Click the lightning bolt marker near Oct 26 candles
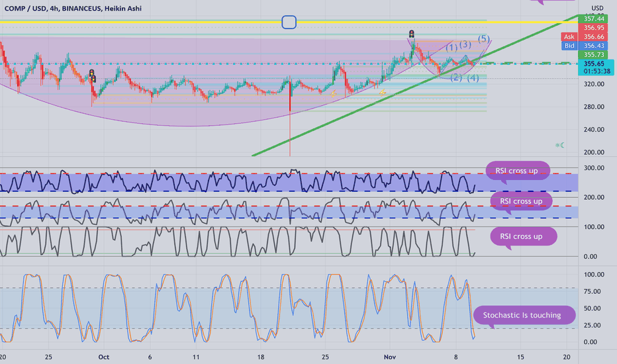Viewport: 617px width, 364px height. pos(333,94)
